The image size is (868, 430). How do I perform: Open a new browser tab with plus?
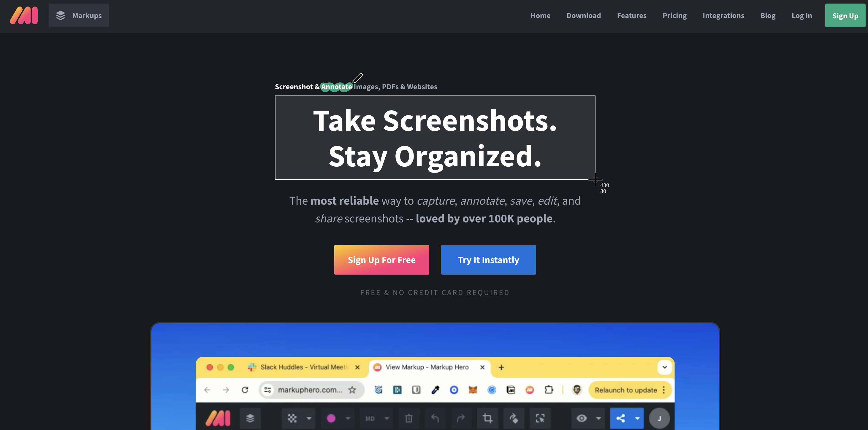(501, 367)
